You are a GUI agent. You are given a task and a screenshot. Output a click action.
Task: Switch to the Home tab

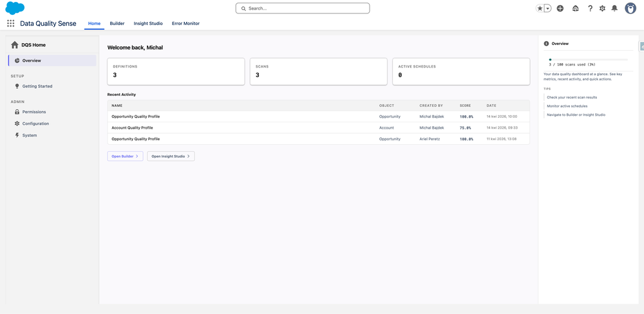(95, 23)
